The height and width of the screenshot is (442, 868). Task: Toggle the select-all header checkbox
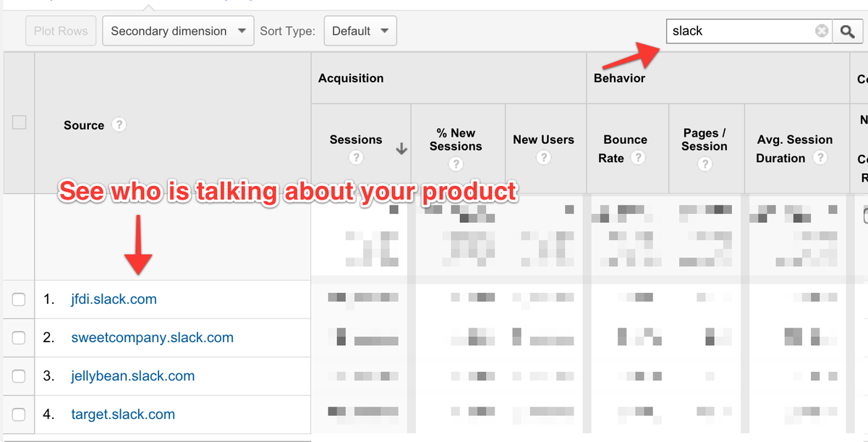19,122
